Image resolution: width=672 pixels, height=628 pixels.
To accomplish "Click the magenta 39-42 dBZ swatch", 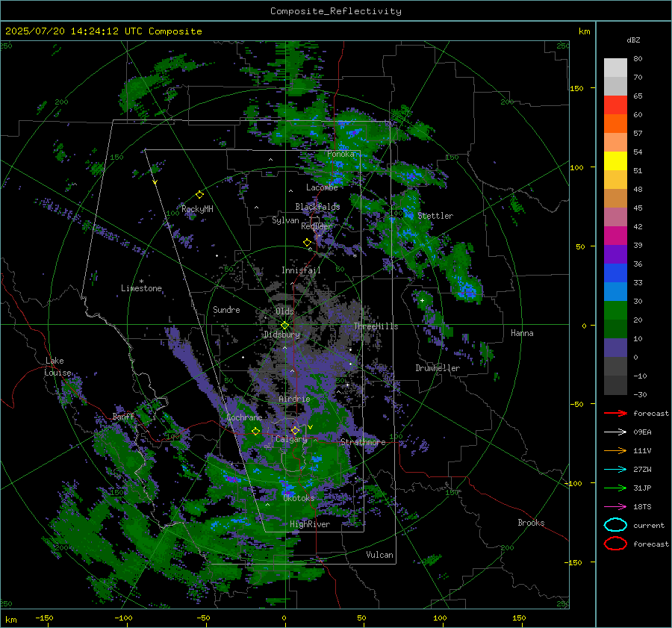I will [x=615, y=236].
